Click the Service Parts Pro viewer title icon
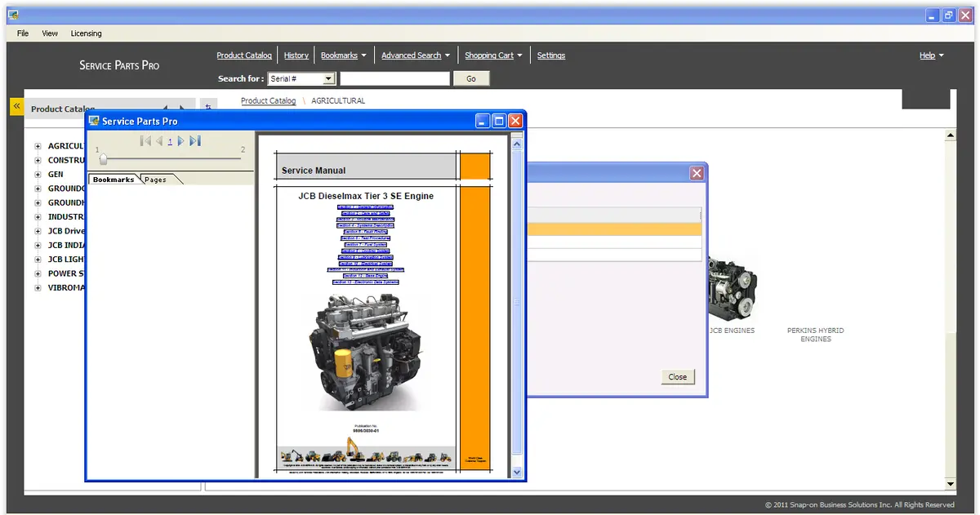The height and width of the screenshot is (515, 980). (x=94, y=121)
